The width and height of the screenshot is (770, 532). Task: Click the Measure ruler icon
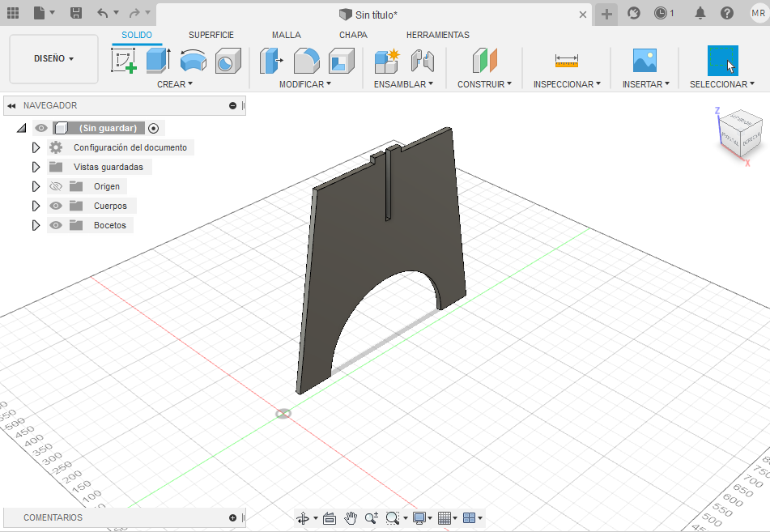coord(566,61)
